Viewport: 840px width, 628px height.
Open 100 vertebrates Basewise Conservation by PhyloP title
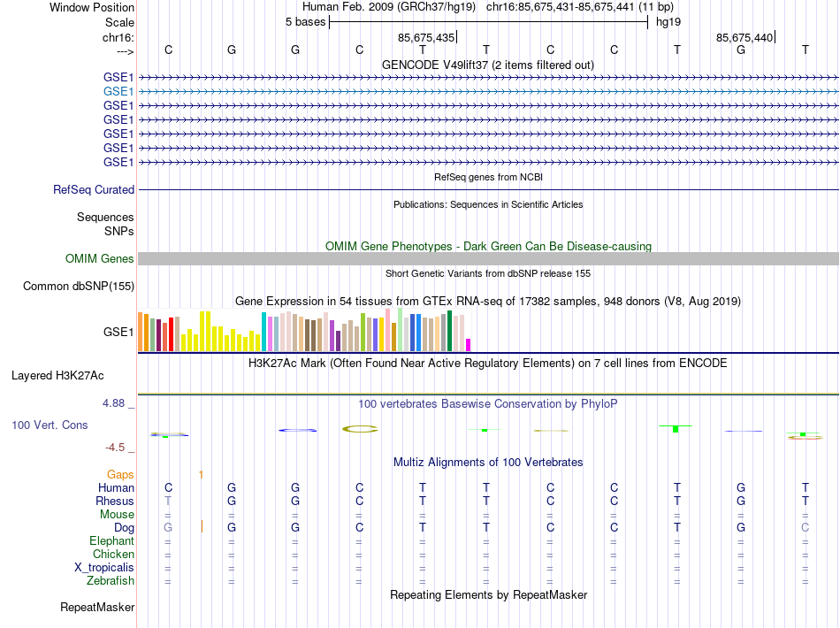(488, 404)
